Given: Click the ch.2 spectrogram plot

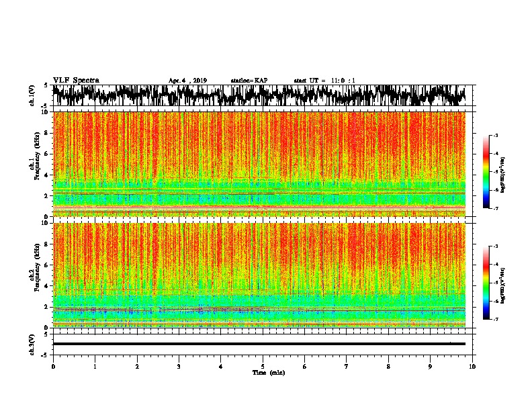Looking at the screenshot, I should pyautogui.click(x=259, y=275).
